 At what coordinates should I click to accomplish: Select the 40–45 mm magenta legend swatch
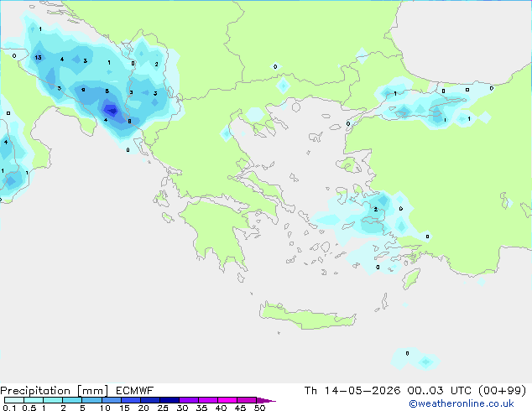pos(227,400)
